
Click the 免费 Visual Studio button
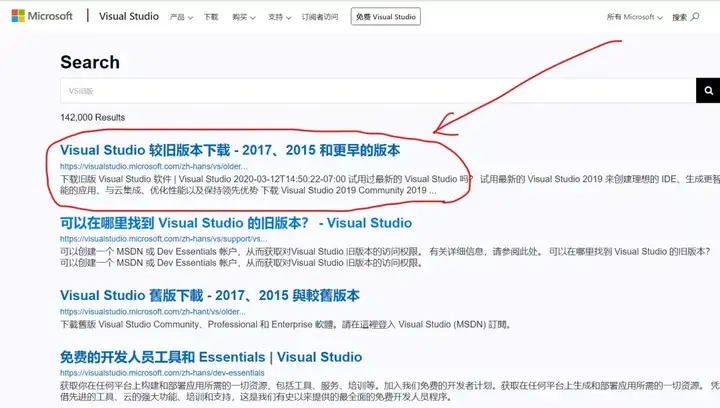point(386,17)
